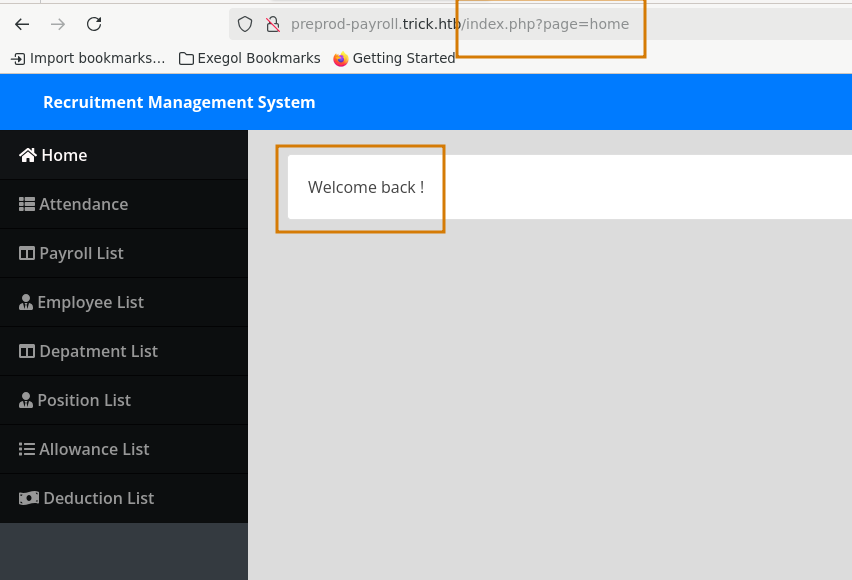Click the browser back arrow
Viewport: 852px width, 580px height.
(x=22, y=24)
